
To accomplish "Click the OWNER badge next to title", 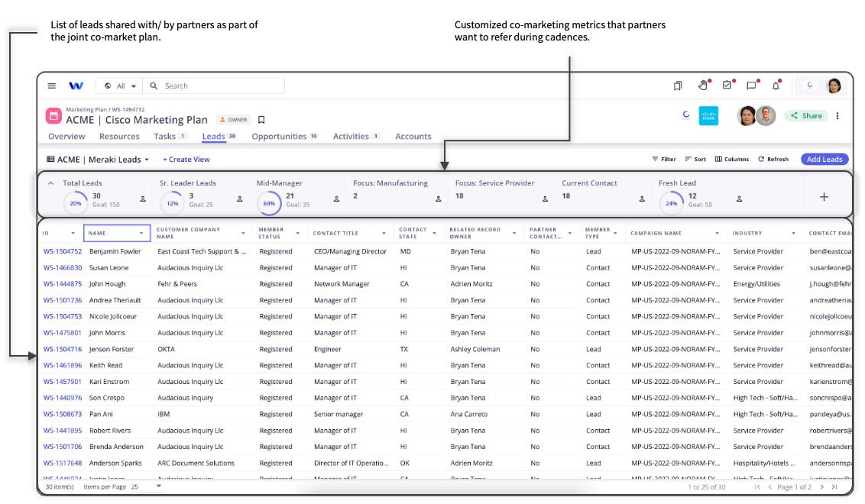I will coord(234,120).
